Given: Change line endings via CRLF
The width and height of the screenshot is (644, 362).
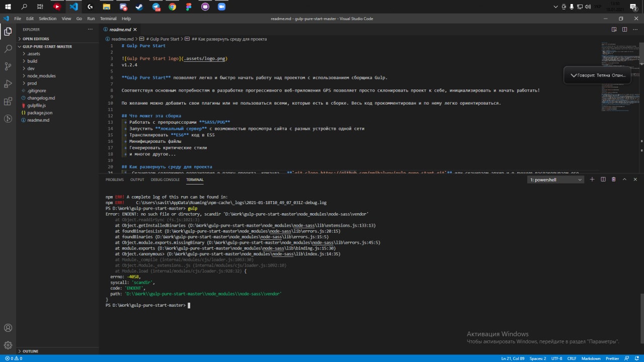Looking at the screenshot, I should coord(572,358).
